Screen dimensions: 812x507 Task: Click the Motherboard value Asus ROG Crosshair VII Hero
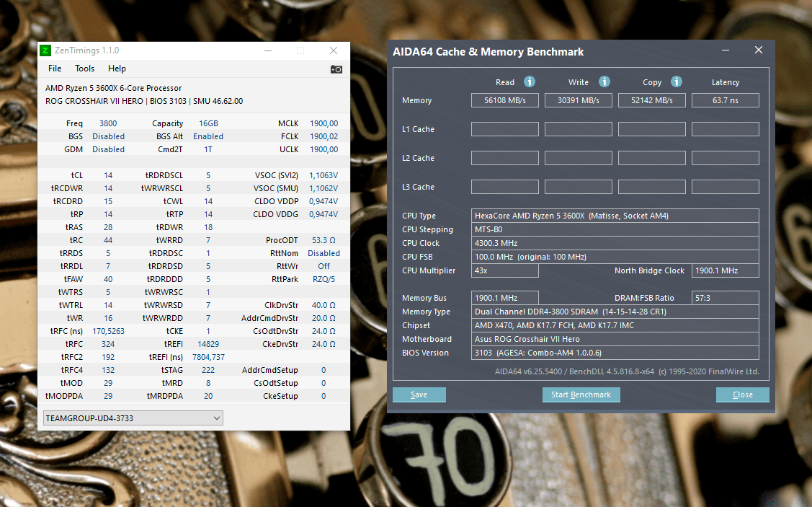coord(615,339)
